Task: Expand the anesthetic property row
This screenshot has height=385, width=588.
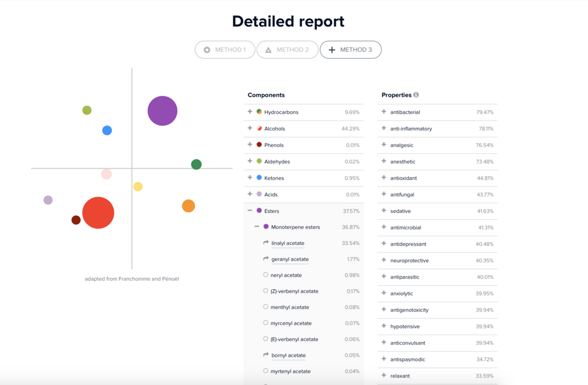Action: (384, 161)
